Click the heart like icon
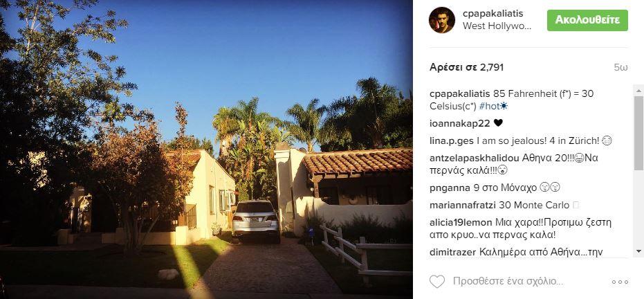Viewport: 644px width, 299px height. pyautogui.click(x=437, y=281)
